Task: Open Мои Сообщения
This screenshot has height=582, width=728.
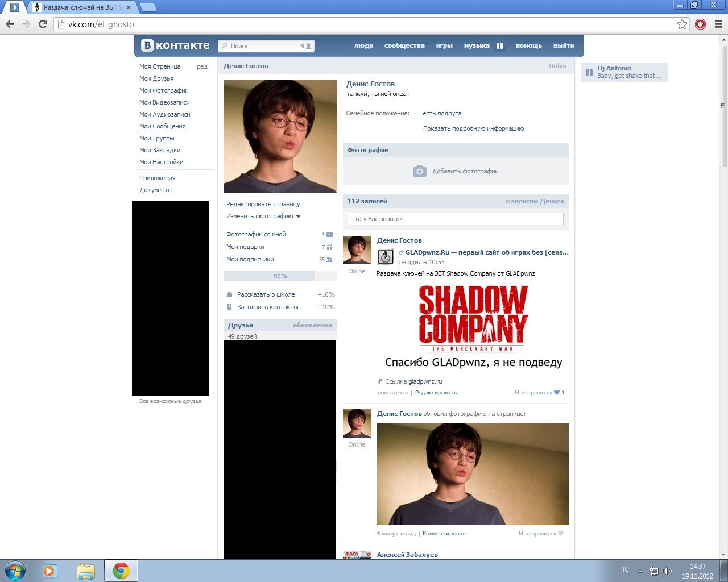Action: coord(163,126)
